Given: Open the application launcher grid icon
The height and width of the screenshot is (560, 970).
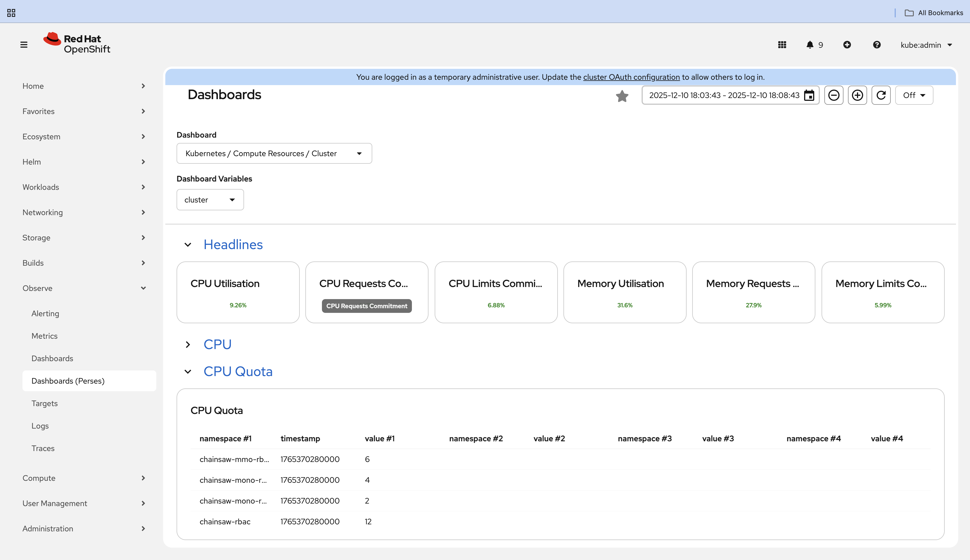Looking at the screenshot, I should click(782, 45).
